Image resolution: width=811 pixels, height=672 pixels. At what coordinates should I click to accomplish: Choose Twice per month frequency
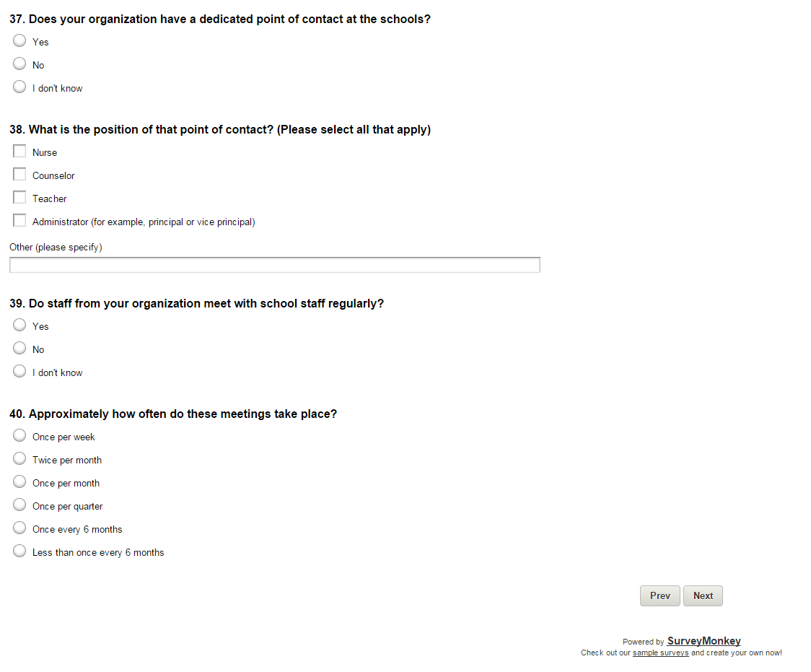19,459
